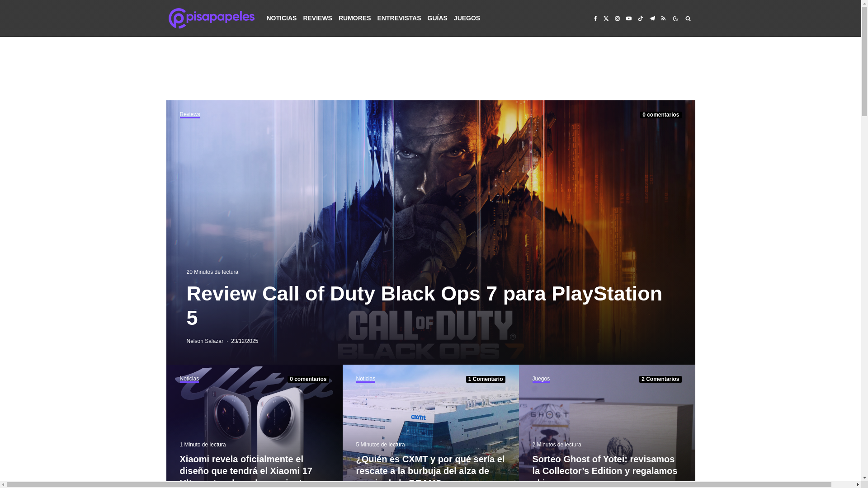
Task: Click the '20 Minutos de lectura' label
Action: point(212,272)
